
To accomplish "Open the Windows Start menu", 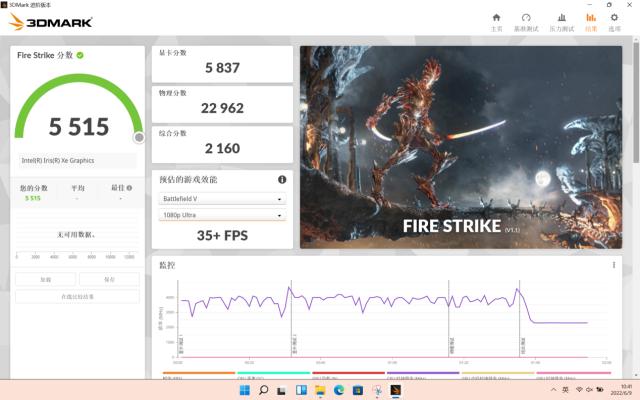I will (x=243, y=389).
